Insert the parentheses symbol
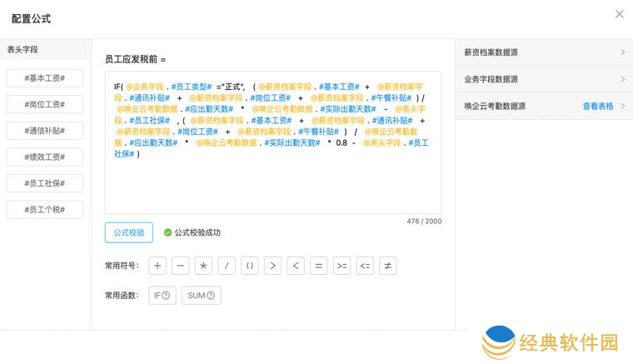633x364 pixels. pos(250,266)
